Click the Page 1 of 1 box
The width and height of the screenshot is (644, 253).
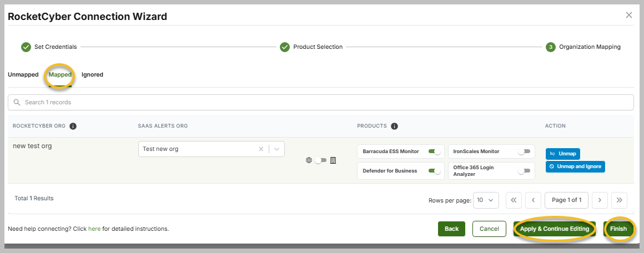(x=566, y=200)
